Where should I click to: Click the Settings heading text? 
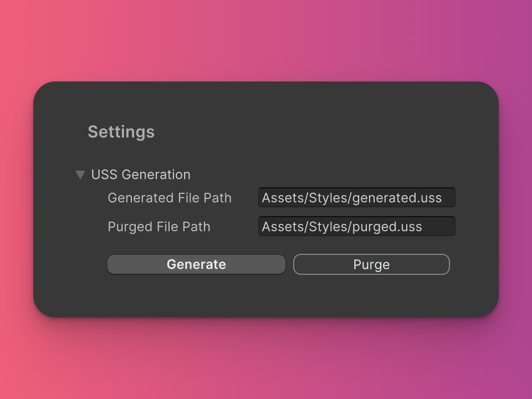click(121, 132)
